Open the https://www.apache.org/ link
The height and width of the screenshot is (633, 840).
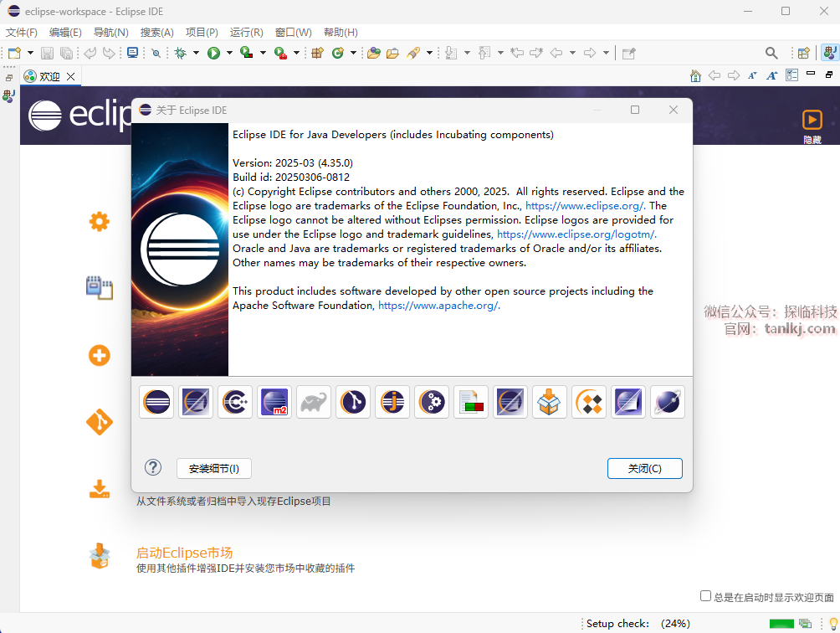click(438, 306)
